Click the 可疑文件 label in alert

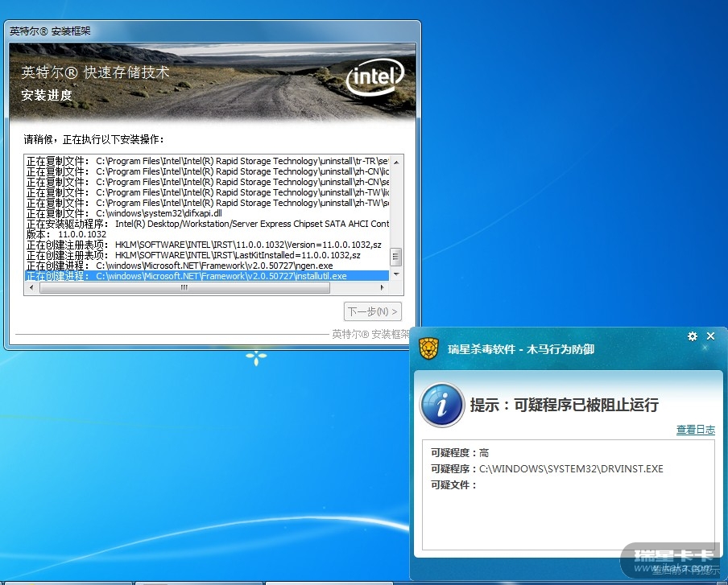coord(453,484)
